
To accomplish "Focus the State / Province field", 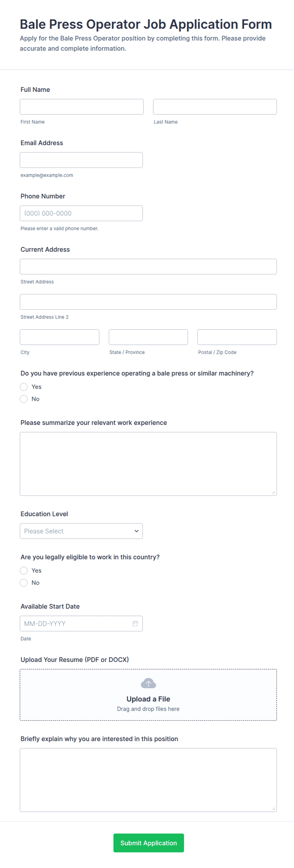I will click(x=148, y=337).
